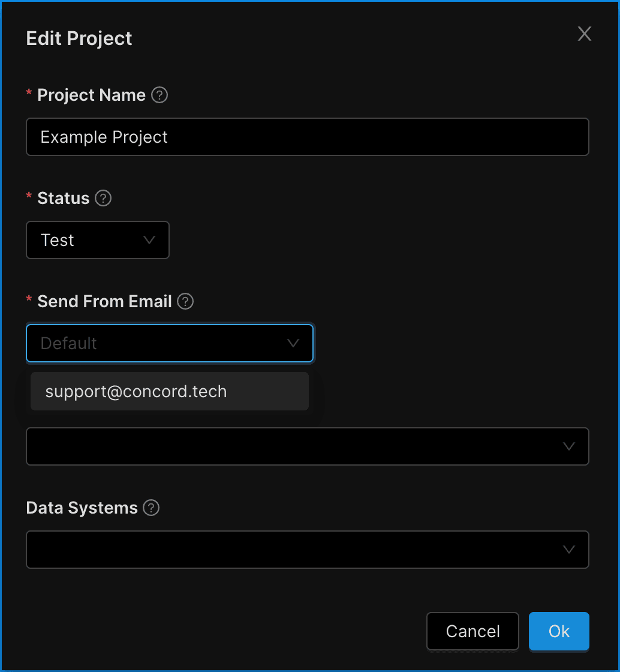620x672 pixels.
Task: Click the chevron arrow in Data Systems field
Action: pos(569,550)
